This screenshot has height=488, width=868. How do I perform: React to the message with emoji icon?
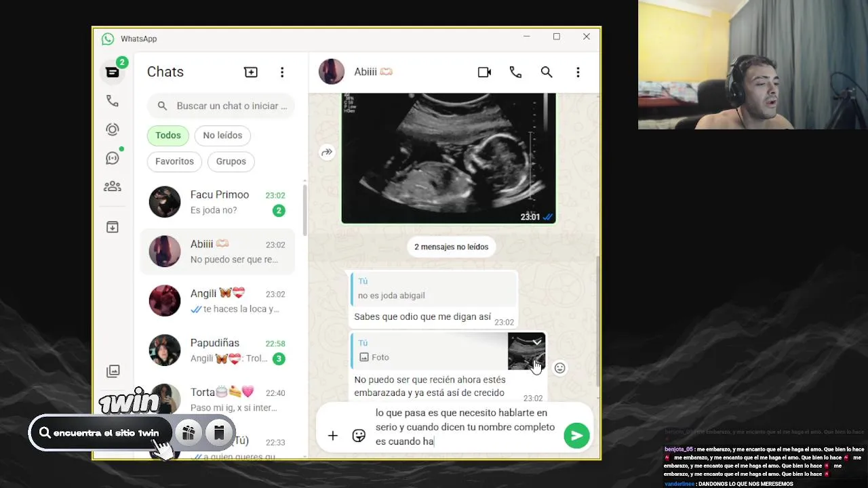(x=559, y=368)
